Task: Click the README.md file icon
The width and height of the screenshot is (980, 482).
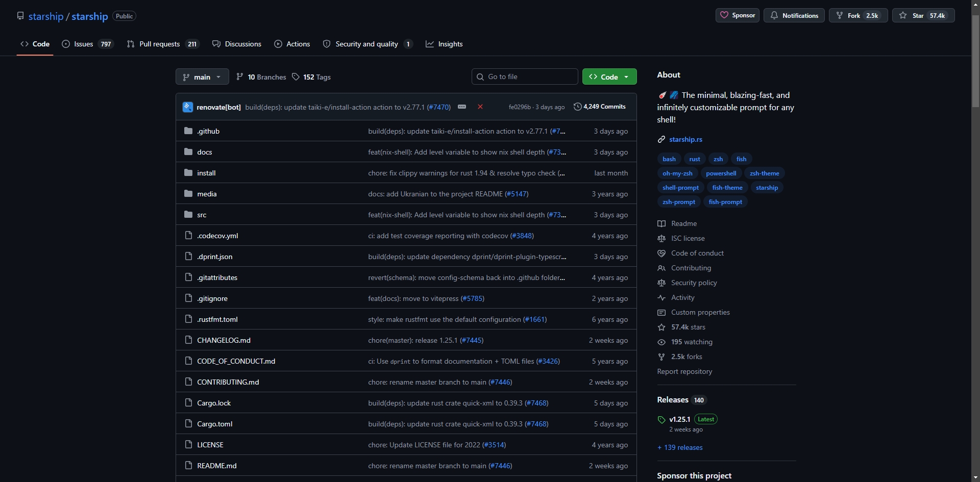Action: coord(188,466)
